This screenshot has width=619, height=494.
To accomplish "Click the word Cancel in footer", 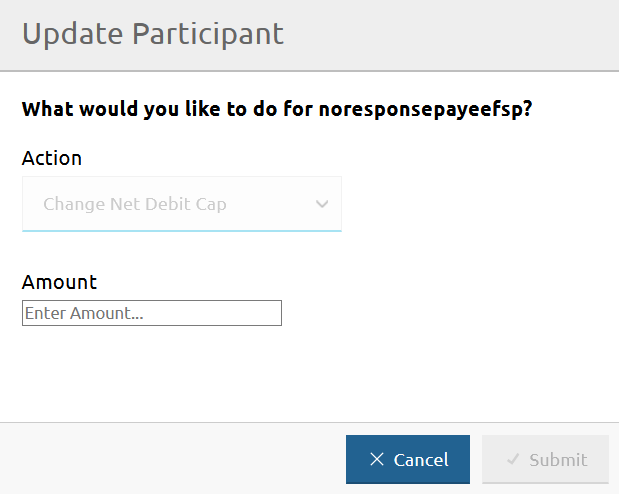I will coord(421,460).
